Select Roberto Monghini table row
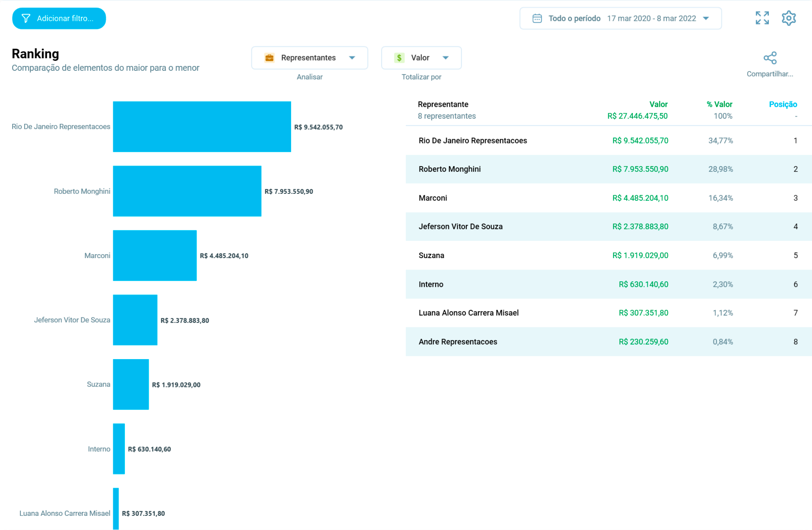This screenshot has height=530, width=812. point(609,169)
